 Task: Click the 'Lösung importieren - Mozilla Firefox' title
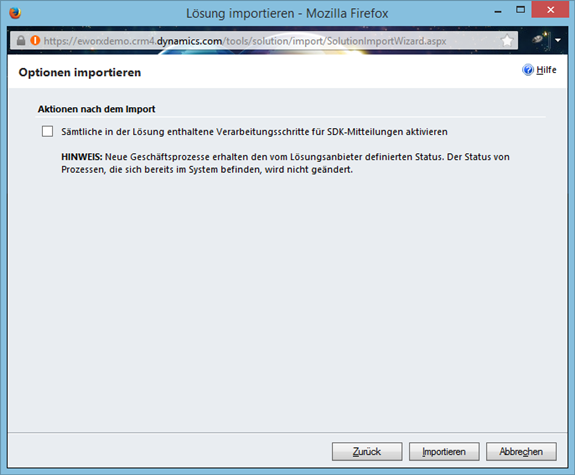[x=287, y=14]
